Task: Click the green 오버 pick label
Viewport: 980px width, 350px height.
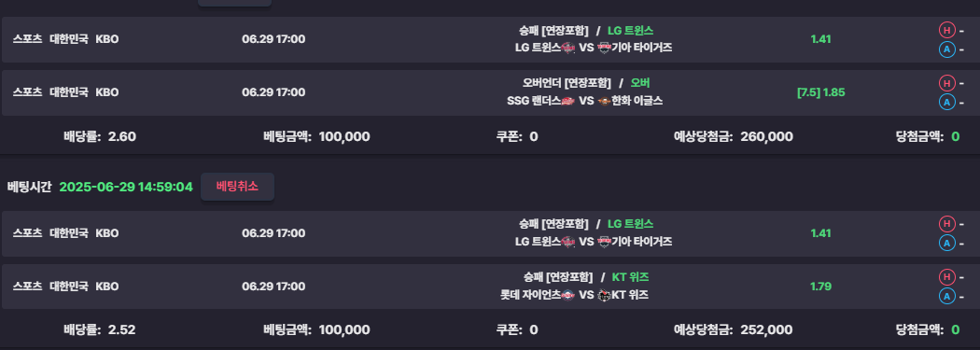Action: [640, 83]
